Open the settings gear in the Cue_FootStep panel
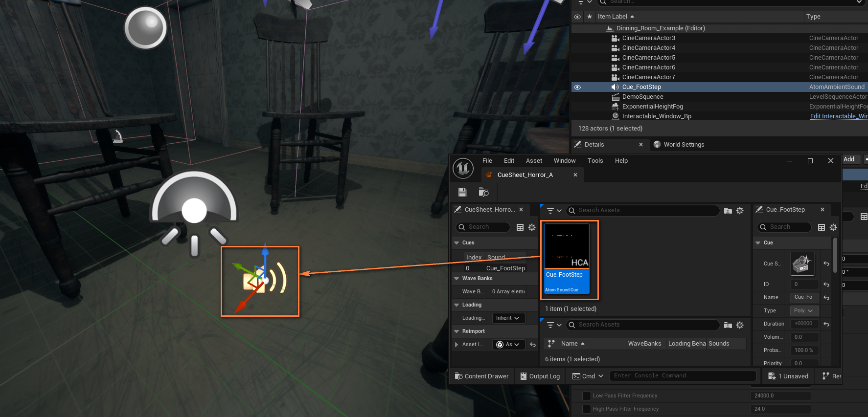Image resolution: width=868 pixels, height=417 pixels. pyautogui.click(x=833, y=227)
